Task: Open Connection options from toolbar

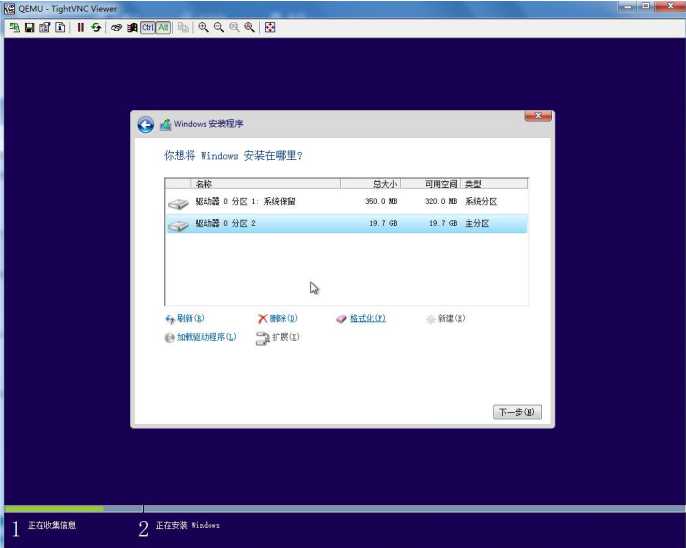Action: point(45,28)
